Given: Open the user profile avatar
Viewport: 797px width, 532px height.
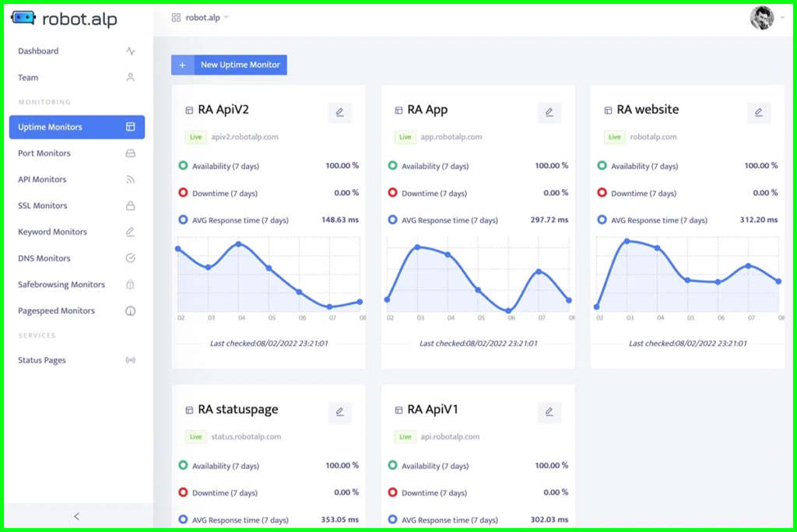Looking at the screenshot, I should tap(761, 18).
